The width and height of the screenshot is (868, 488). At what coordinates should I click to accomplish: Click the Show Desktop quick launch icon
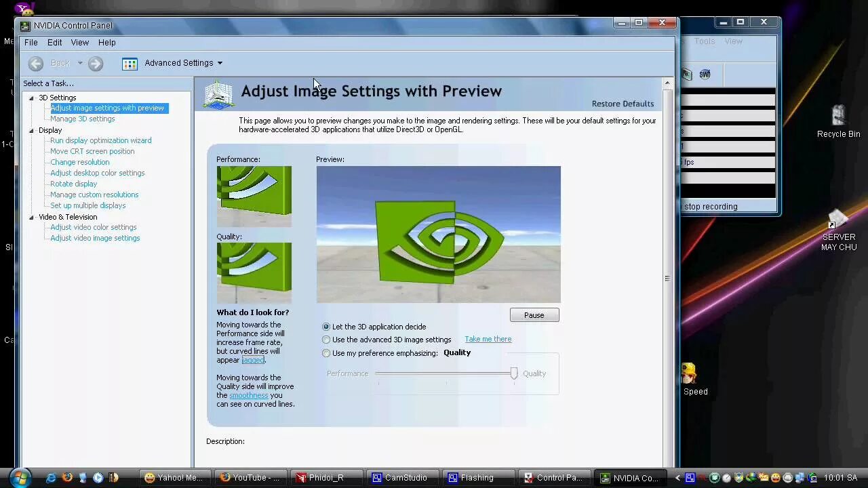(x=83, y=478)
